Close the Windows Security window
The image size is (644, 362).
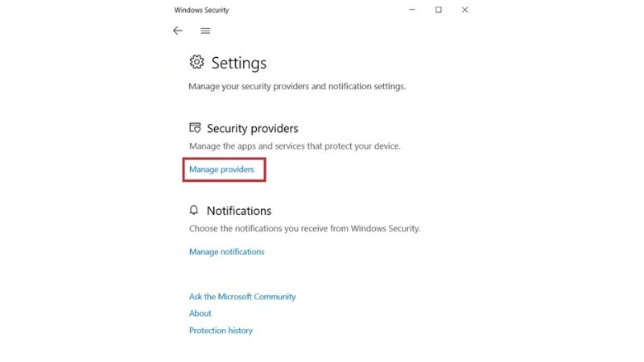click(465, 10)
